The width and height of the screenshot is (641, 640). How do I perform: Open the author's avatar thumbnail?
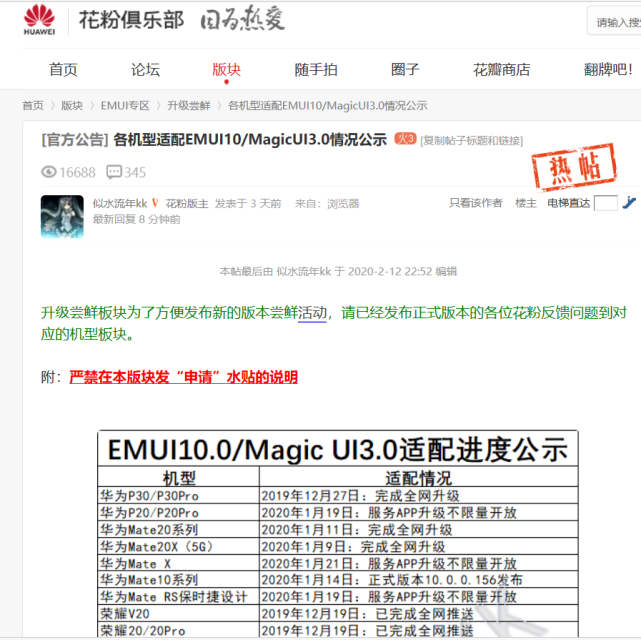[x=62, y=216]
